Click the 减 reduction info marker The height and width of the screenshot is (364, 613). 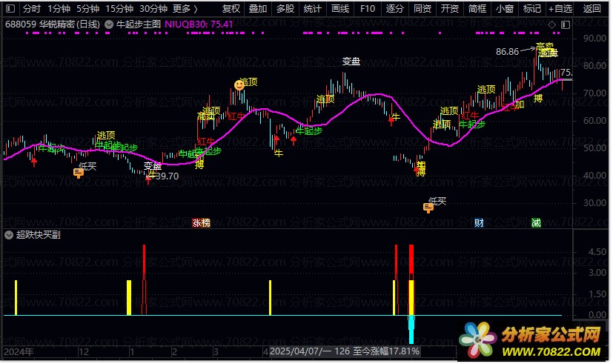[x=536, y=223]
